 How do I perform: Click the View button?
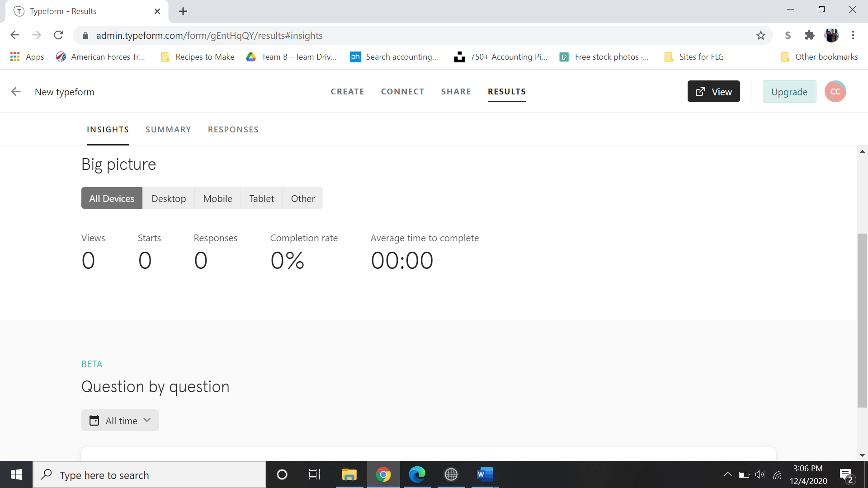(713, 92)
